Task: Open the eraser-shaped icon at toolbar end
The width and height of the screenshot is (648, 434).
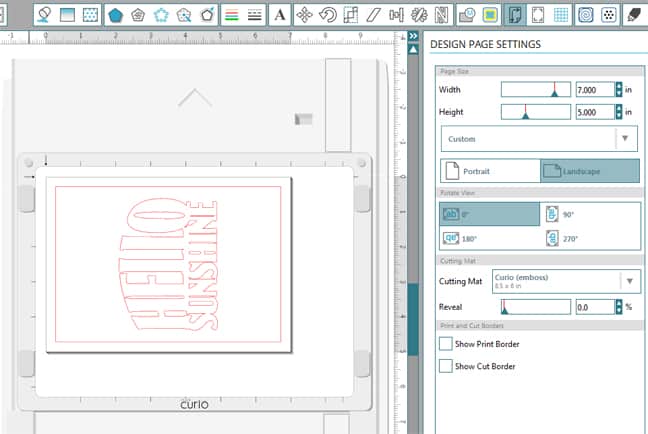Action: click(634, 15)
